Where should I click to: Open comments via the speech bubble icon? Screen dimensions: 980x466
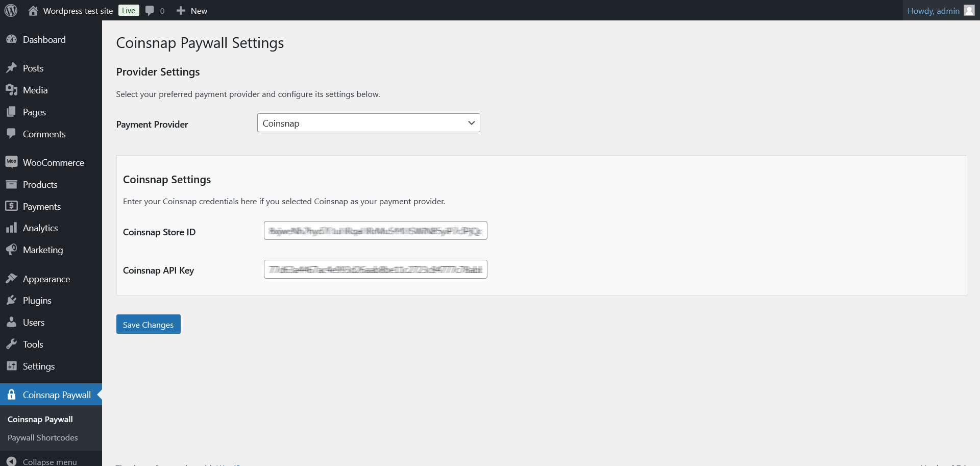[x=149, y=10]
